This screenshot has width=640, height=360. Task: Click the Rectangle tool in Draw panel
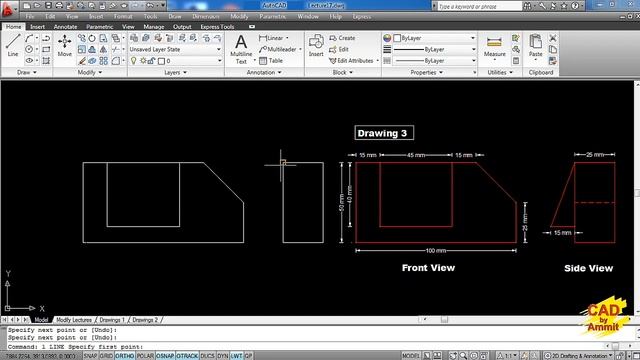(x=46, y=49)
